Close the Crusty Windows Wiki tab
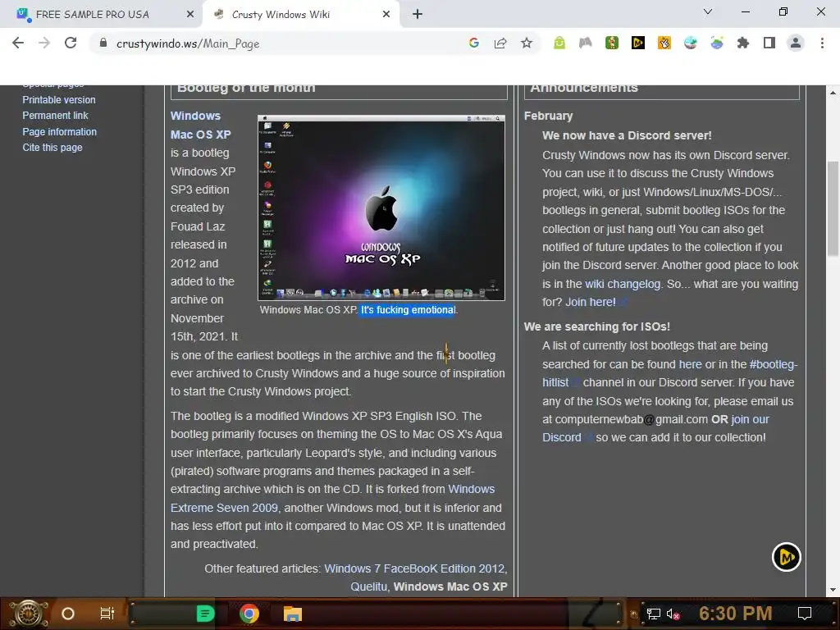The width and height of the screenshot is (840, 630). (386, 15)
